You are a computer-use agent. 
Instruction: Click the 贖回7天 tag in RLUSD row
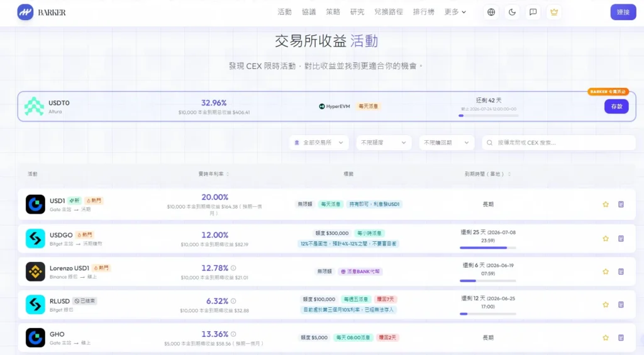pyautogui.click(x=386, y=299)
